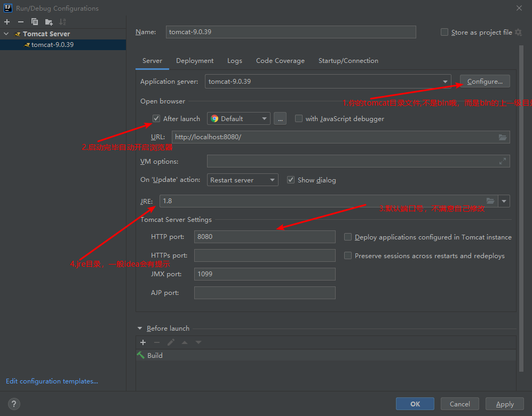Move Before launch task up
Image resolution: width=532 pixels, height=416 pixels.
pyautogui.click(x=185, y=342)
